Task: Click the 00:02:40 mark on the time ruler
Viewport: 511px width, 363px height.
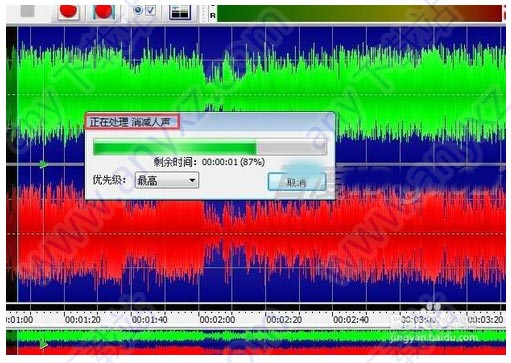Action: coord(351,320)
